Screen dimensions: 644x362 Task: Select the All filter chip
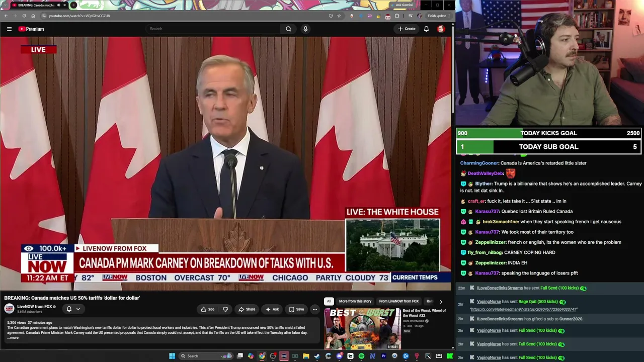coord(329,301)
